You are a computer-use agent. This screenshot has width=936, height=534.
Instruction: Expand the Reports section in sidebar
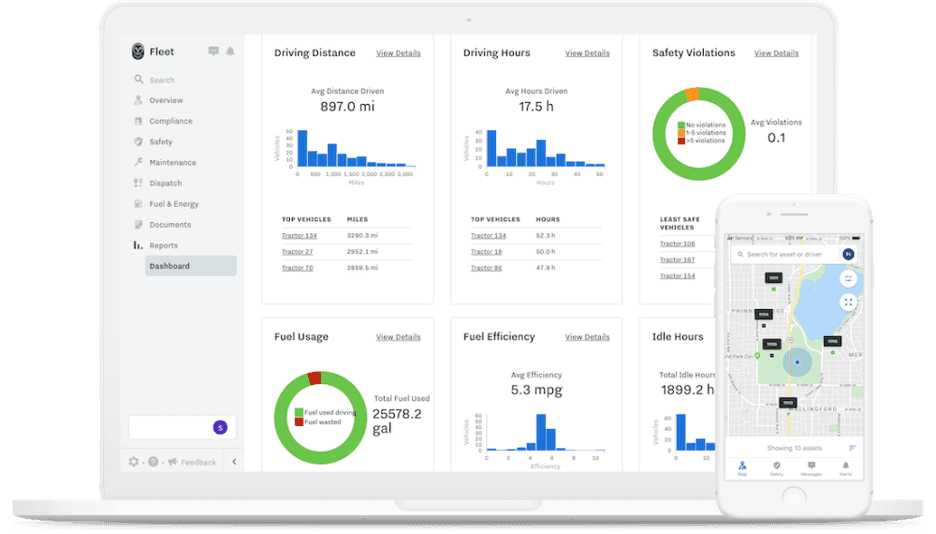click(x=163, y=245)
